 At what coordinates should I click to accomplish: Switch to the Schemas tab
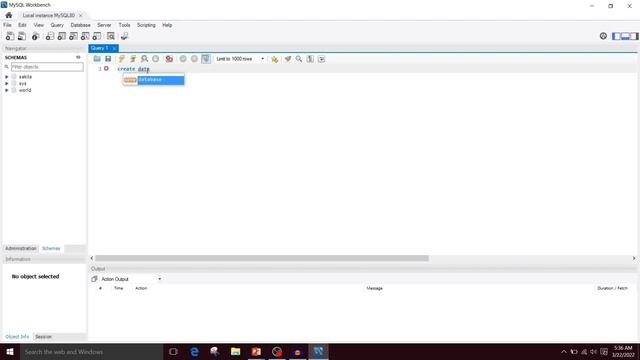[x=51, y=248]
